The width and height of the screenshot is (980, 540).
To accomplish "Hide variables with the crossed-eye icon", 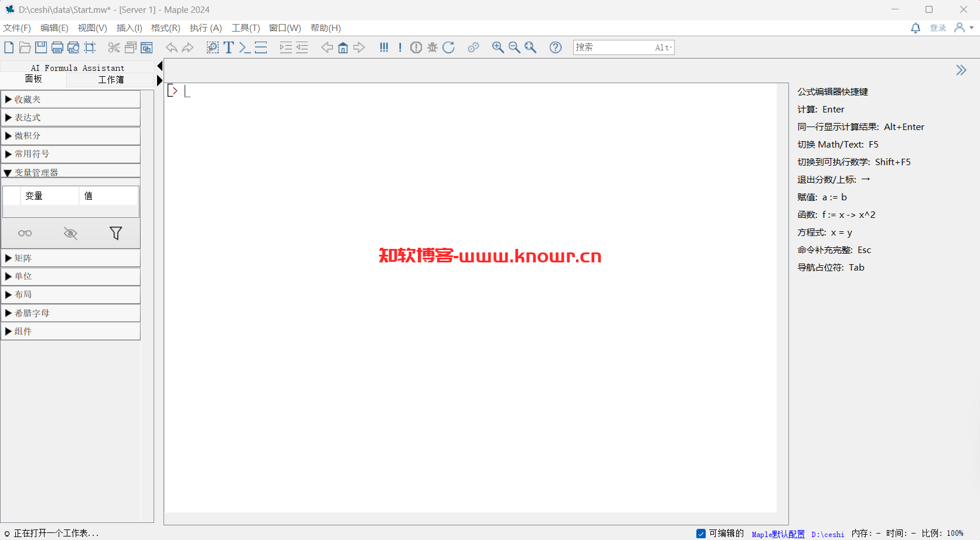I will pos(70,233).
